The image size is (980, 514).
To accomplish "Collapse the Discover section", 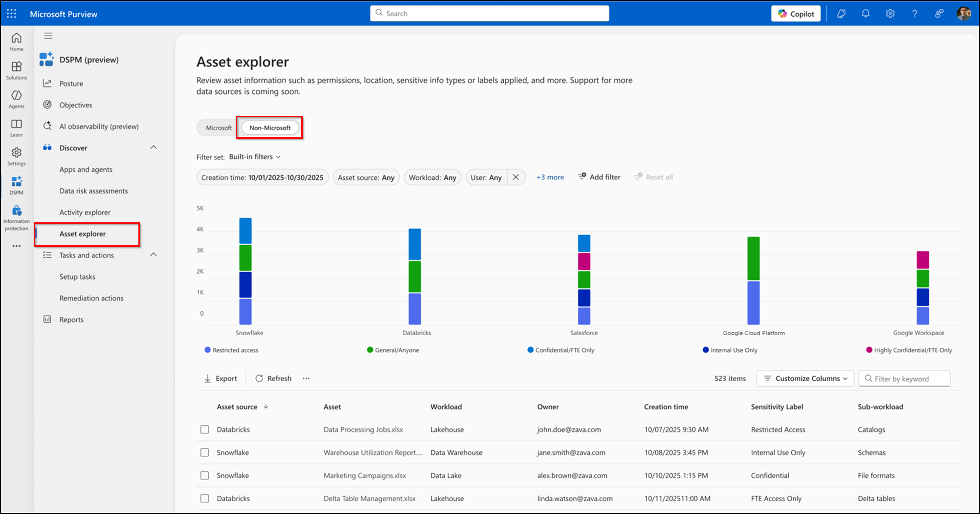I will click(153, 147).
